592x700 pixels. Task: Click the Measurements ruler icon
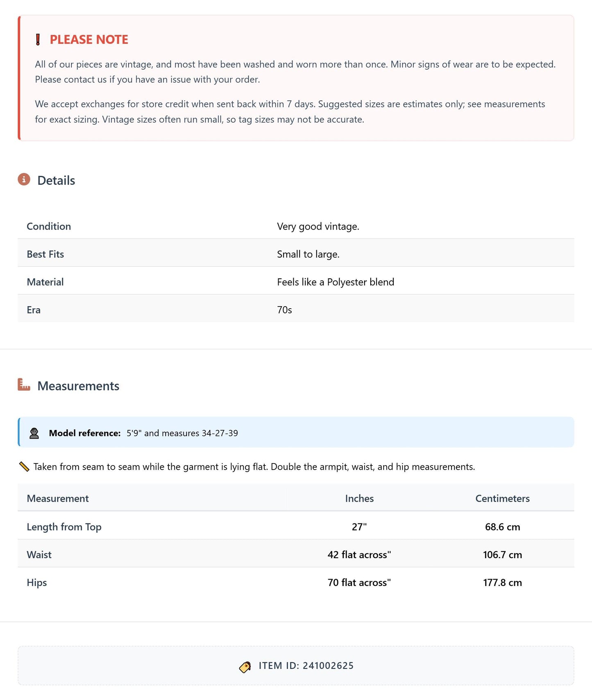[24, 385]
